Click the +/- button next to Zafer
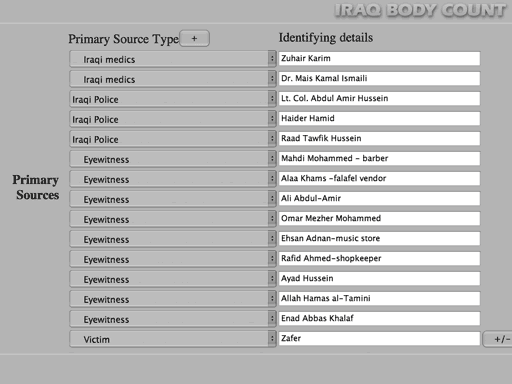Image resolution: width=512 pixels, height=384 pixels. (x=499, y=339)
